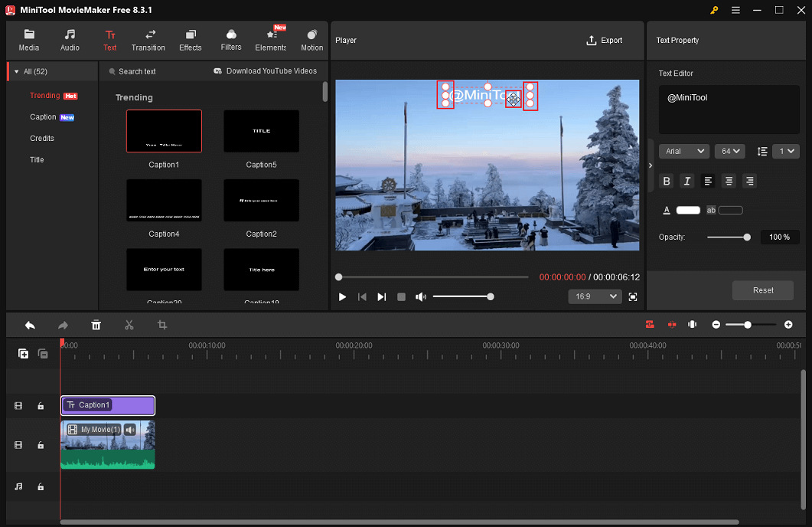Click the Export button
812x527 pixels.
coord(605,40)
